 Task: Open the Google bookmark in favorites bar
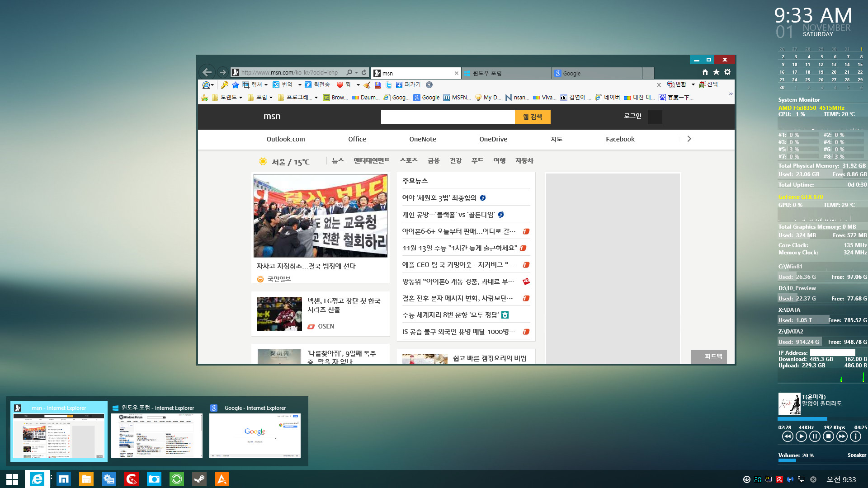pos(426,97)
